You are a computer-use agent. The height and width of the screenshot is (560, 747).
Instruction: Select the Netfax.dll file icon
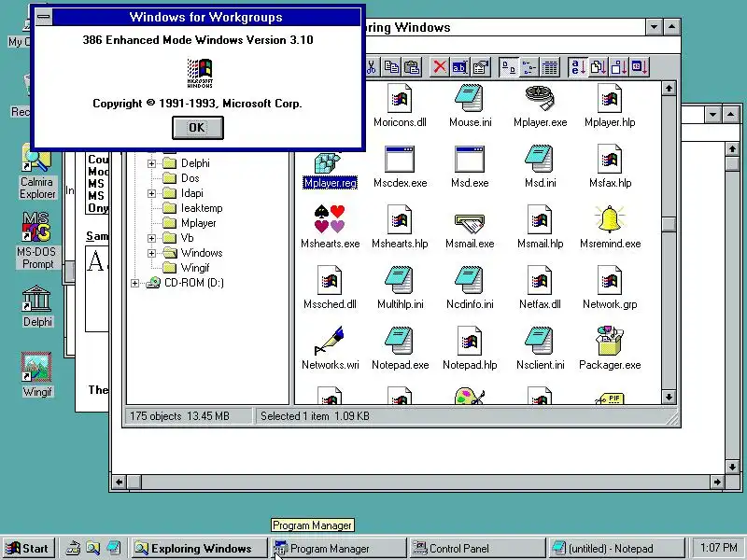[540, 280]
